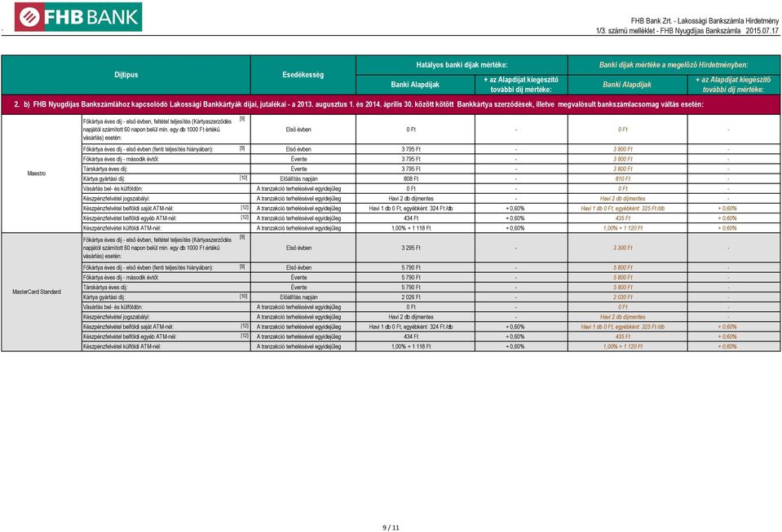The width and height of the screenshot is (782, 532).
Task: Click 'Előállítás napján' in the Maestro section
Action: 298,179
